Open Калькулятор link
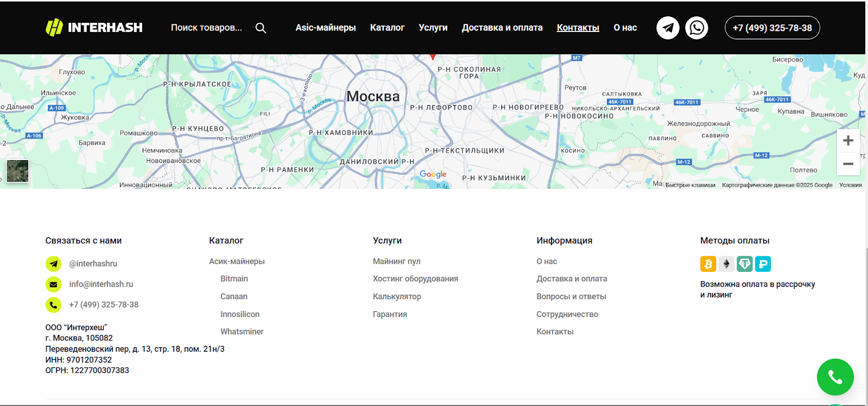Image resolution: width=868 pixels, height=406 pixels. pyautogui.click(x=397, y=297)
